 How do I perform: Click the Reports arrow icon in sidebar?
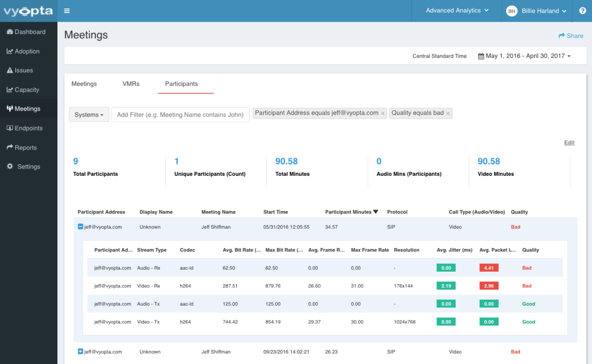10,147
